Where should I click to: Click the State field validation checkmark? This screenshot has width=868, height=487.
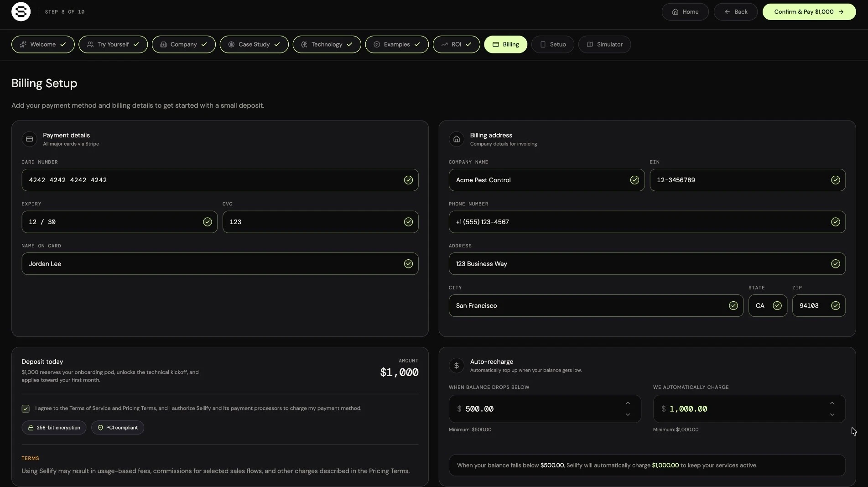tap(777, 306)
